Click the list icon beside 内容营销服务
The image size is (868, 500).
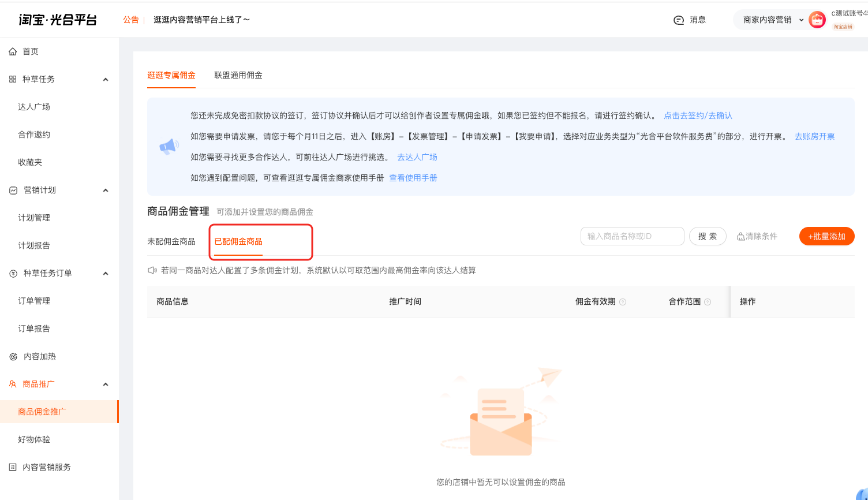pos(13,467)
